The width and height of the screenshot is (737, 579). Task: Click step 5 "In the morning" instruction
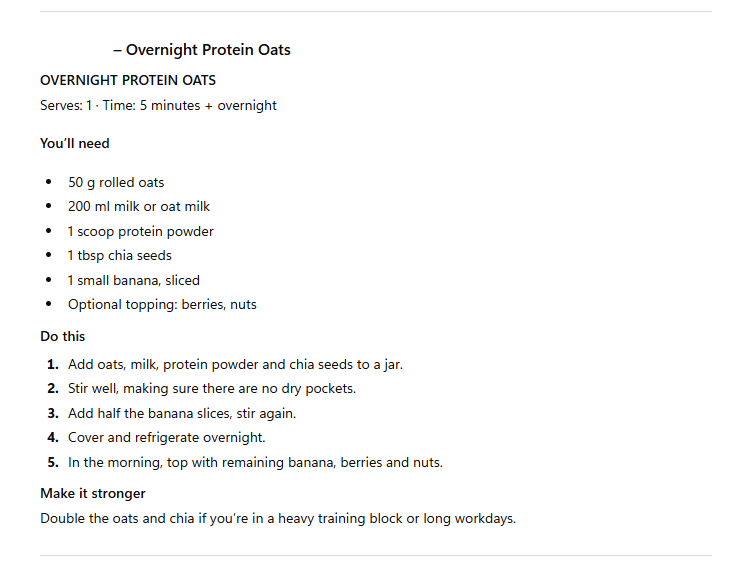(x=255, y=462)
